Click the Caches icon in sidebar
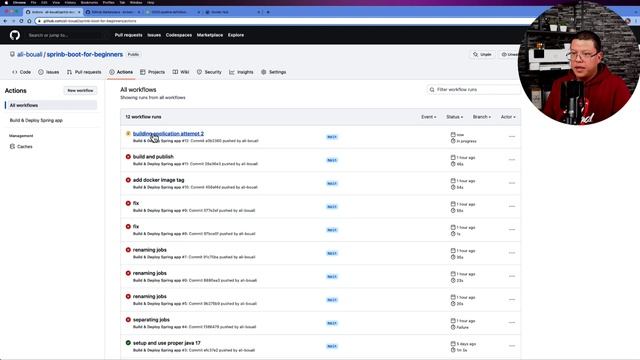The height and width of the screenshot is (360, 640). point(12,147)
